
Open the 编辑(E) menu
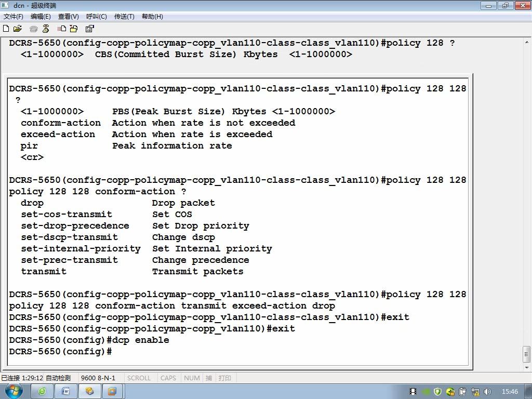41,17
